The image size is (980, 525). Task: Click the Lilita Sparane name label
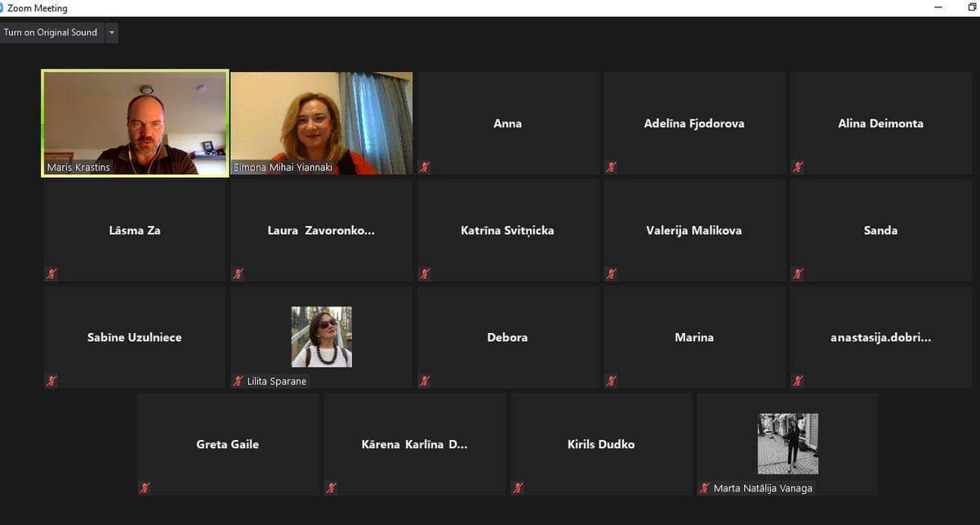click(277, 381)
